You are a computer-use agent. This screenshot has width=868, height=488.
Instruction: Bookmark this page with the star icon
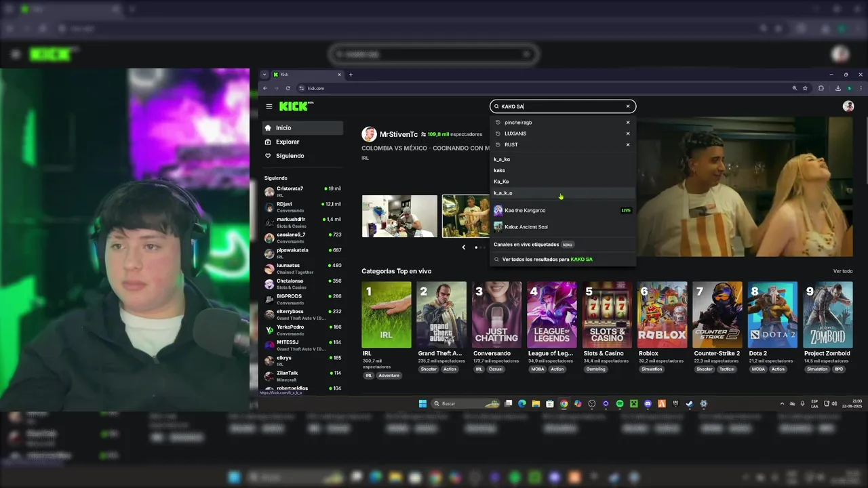pos(805,88)
